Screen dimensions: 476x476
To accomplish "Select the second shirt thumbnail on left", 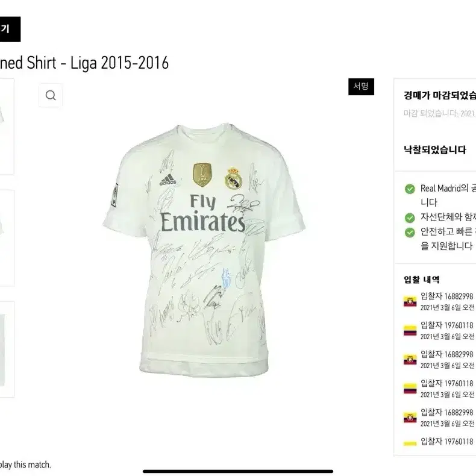I will point(7,238).
